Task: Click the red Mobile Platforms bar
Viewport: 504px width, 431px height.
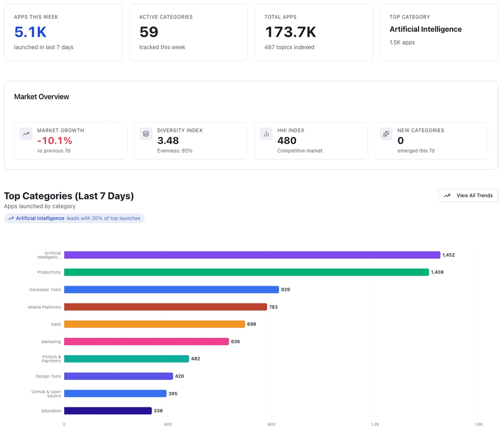Action: pos(165,307)
